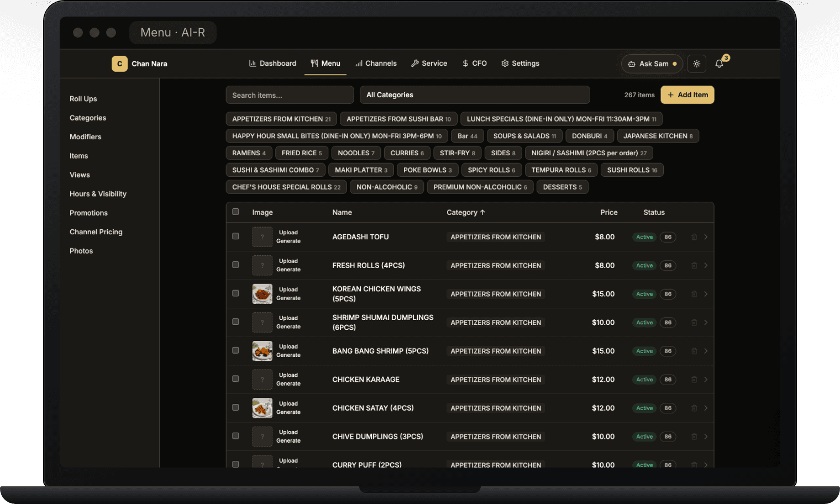Delete AGEDASHI TOFU with trash icon

click(x=694, y=237)
